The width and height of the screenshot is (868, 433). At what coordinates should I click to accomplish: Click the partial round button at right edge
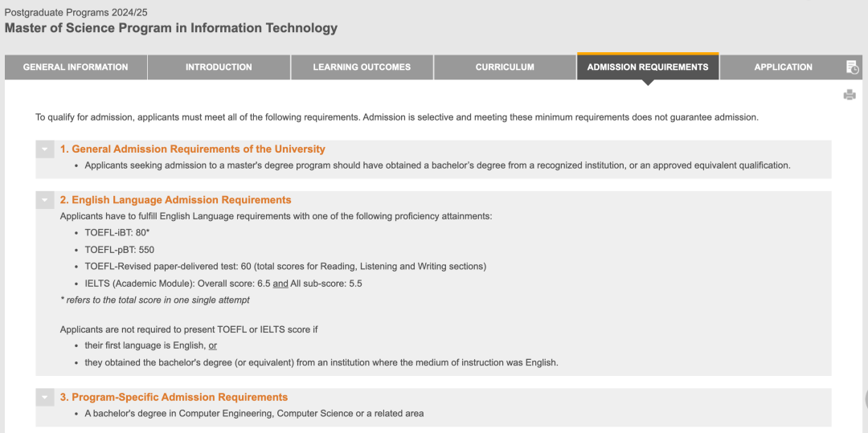(866, 398)
